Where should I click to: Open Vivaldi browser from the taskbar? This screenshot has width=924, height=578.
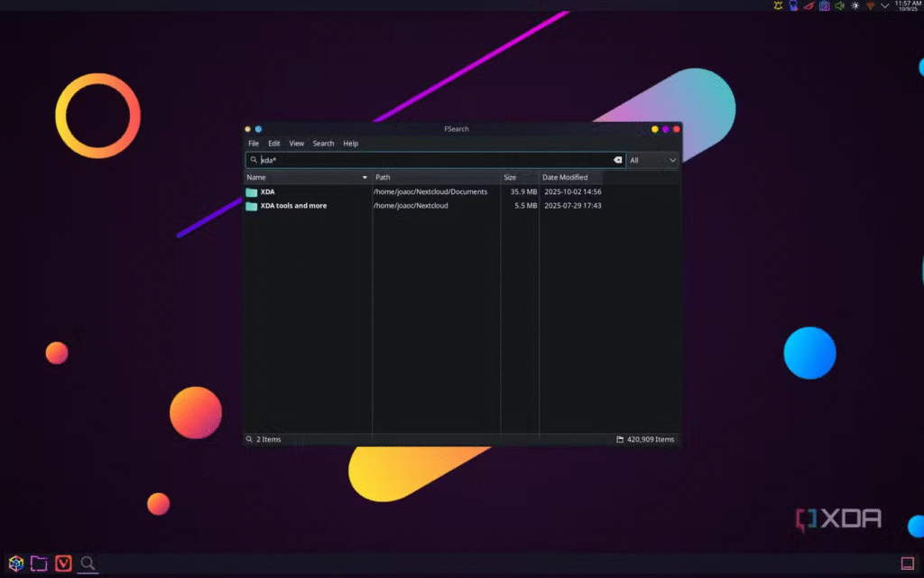click(x=63, y=564)
